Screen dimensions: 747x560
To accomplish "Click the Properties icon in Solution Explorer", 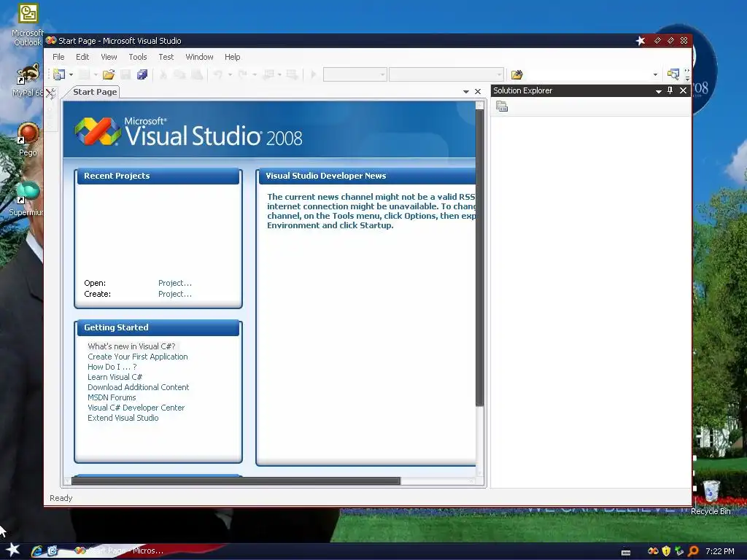I will click(502, 106).
